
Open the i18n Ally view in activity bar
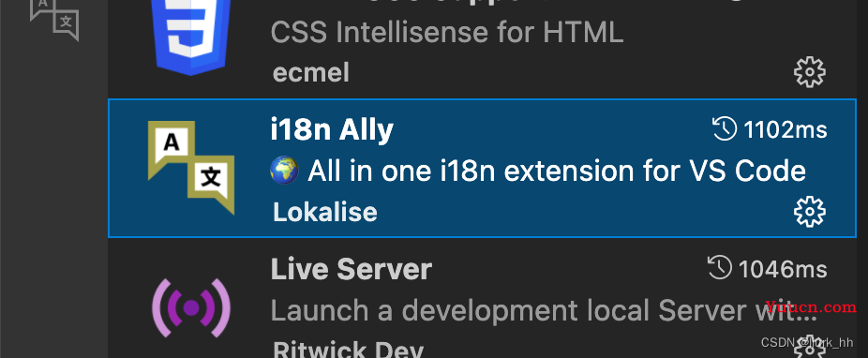coord(54,20)
